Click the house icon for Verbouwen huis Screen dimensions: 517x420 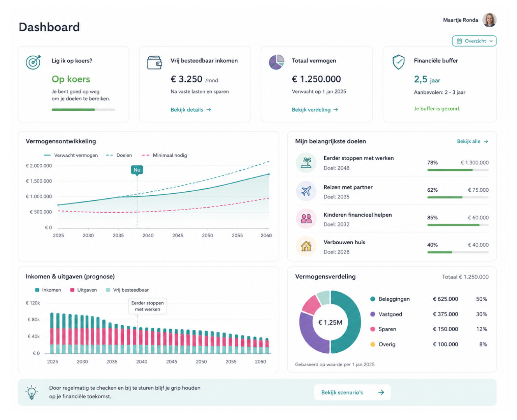[x=306, y=246]
